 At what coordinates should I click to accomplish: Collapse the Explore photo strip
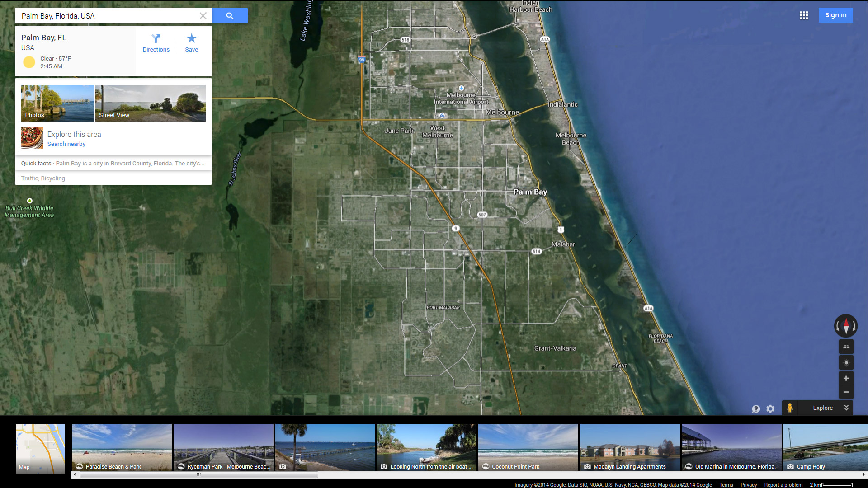tap(846, 408)
